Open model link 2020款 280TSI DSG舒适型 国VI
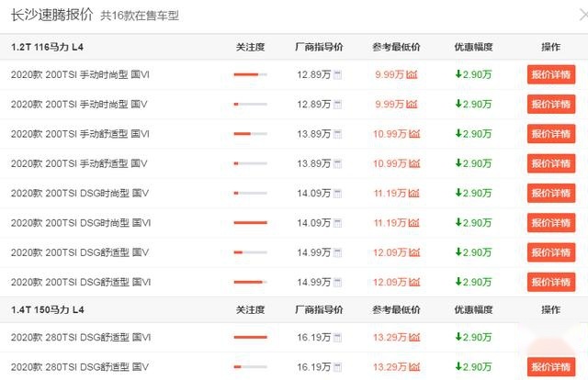588x380 pixels. tap(81, 337)
